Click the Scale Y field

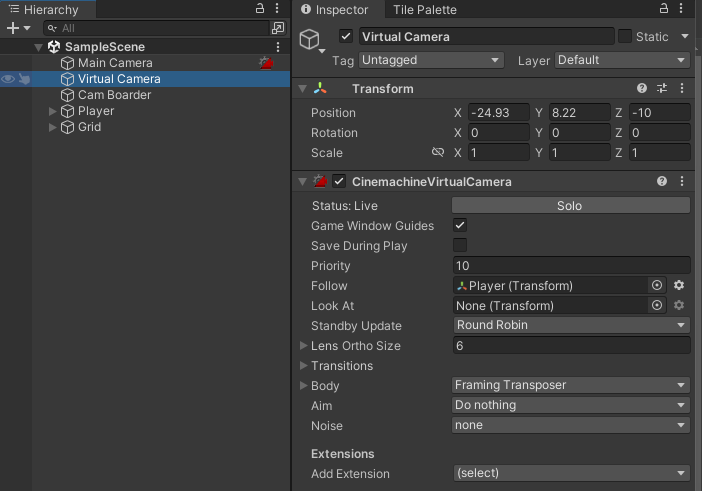tap(579, 153)
